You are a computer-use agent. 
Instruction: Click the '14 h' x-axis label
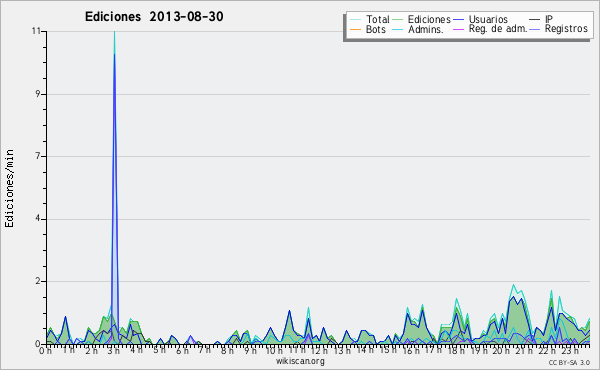pos(365,349)
